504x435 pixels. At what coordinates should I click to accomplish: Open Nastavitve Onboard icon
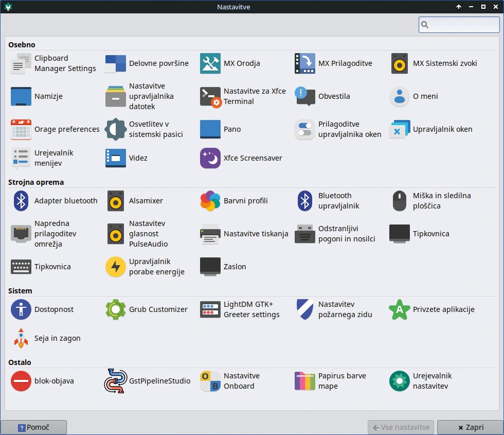tap(210, 381)
